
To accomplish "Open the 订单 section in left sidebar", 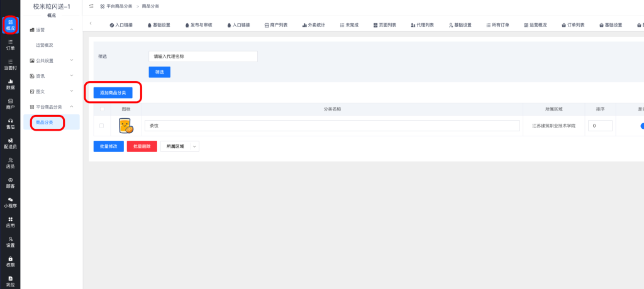I will coord(10,45).
